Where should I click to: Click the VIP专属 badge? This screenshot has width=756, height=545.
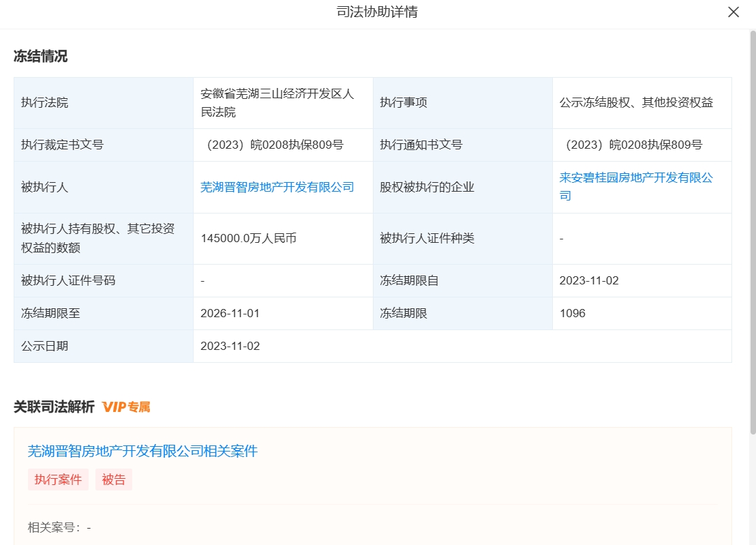[x=126, y=407]
